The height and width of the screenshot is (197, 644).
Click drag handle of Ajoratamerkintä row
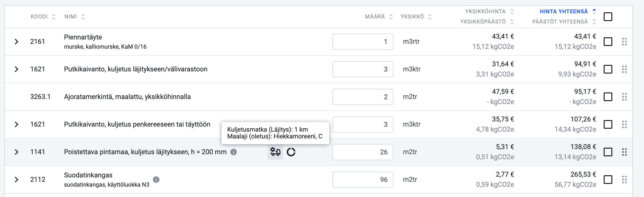click(624, 97)
